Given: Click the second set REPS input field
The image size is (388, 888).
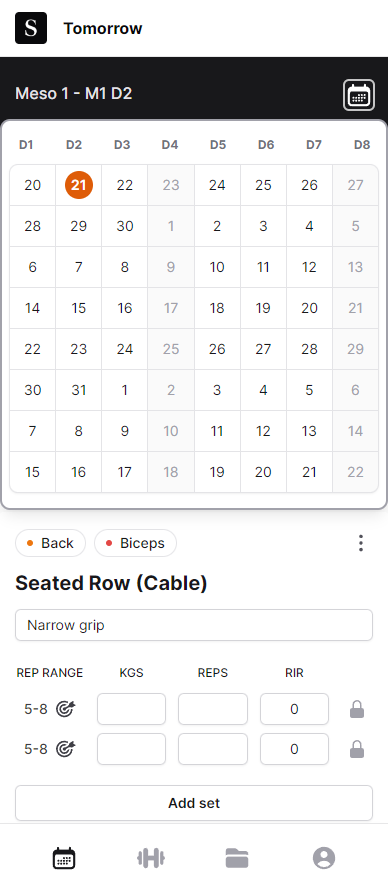Looking at the screenshot, I should [213, 749].
